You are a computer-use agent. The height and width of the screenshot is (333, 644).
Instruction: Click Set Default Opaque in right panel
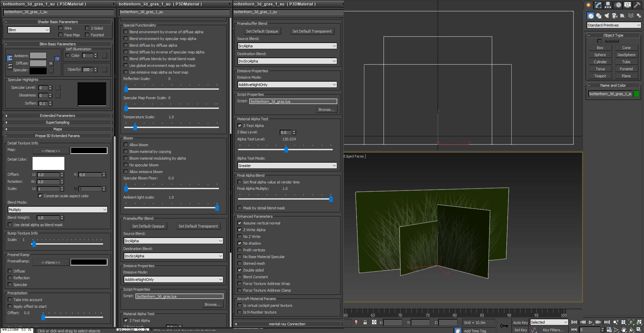(x=262, y=31)
